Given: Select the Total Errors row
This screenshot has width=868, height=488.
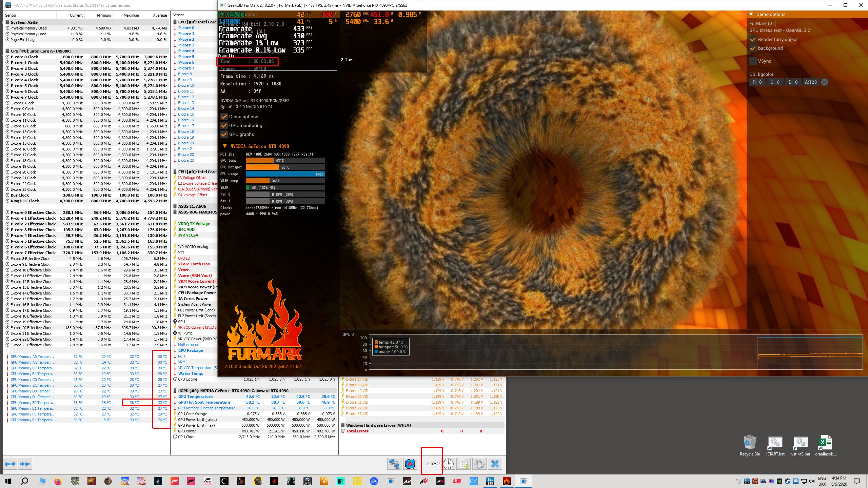Looking at the screenshot, I should 422,431.
